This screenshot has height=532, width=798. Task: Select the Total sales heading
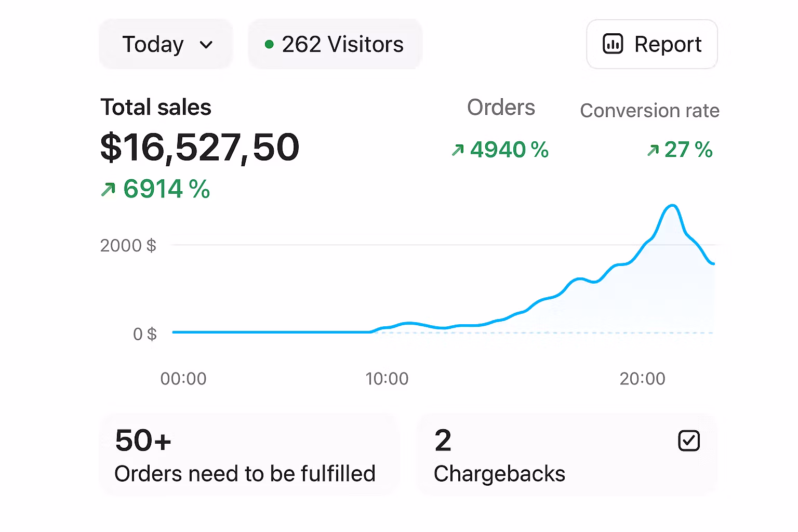click(156, 108)
